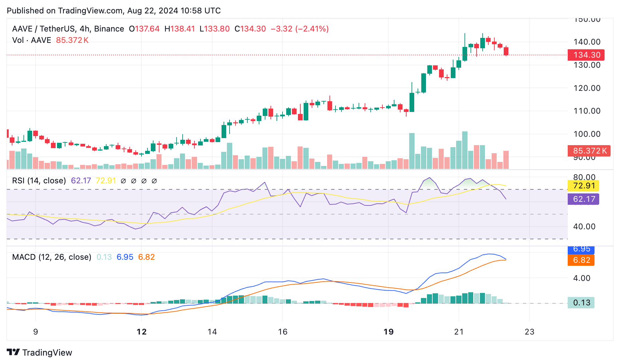This screenshot has width=620, height=364.
Task: Click the orange 6.82 signal axis tag
Action: (x=581, y=260)
